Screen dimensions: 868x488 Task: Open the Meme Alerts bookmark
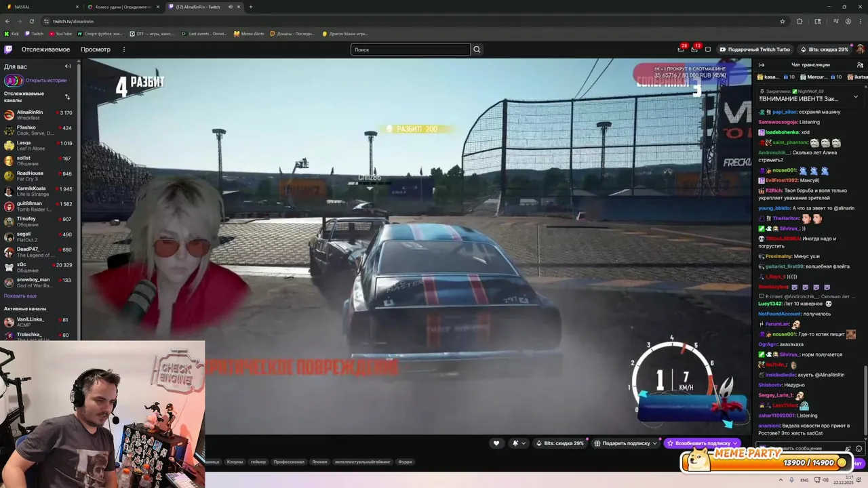point(249,34)
